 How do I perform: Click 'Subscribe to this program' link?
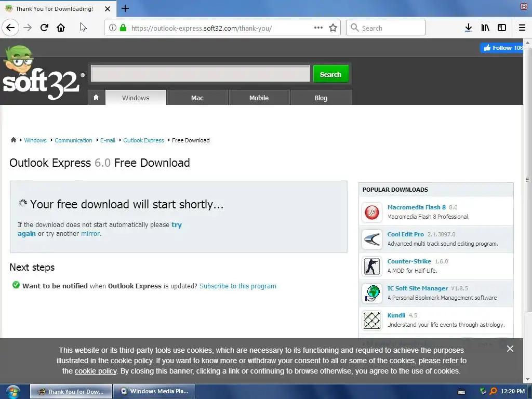tap(238, 286)
